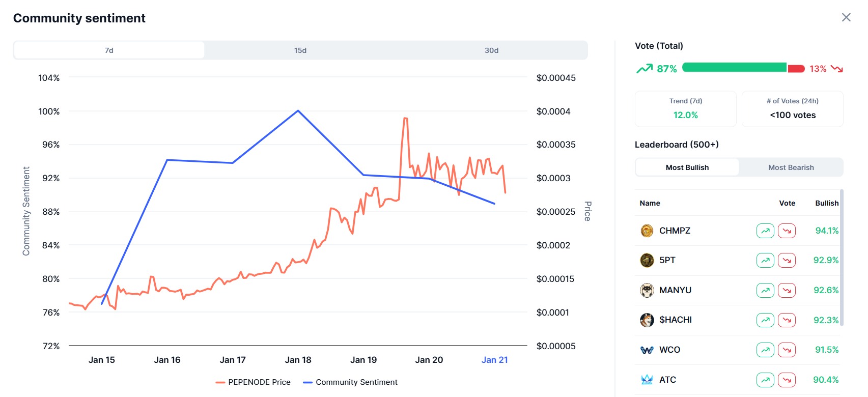Click the 100% sentiment axis label
Viewport: 868px width, 397px height.
49,111
